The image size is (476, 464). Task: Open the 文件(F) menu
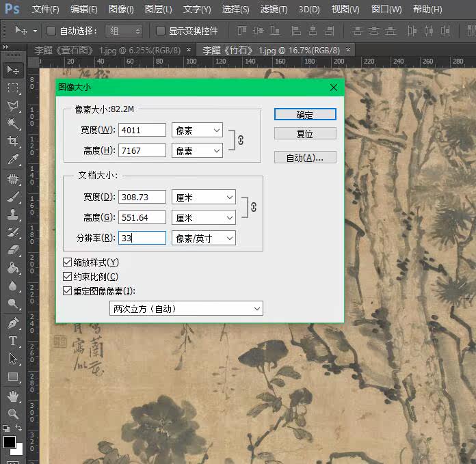46,10
